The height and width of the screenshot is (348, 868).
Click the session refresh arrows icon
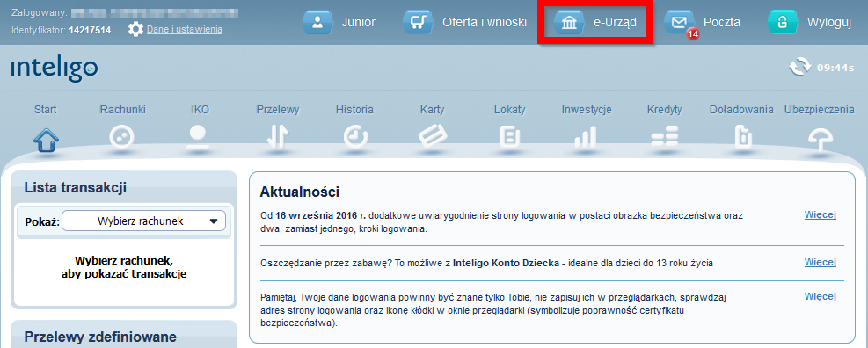800,68
